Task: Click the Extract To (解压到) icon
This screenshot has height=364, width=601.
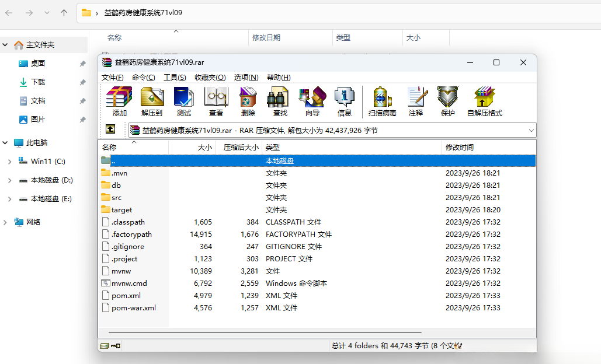Action: click(x=152, y=101)
